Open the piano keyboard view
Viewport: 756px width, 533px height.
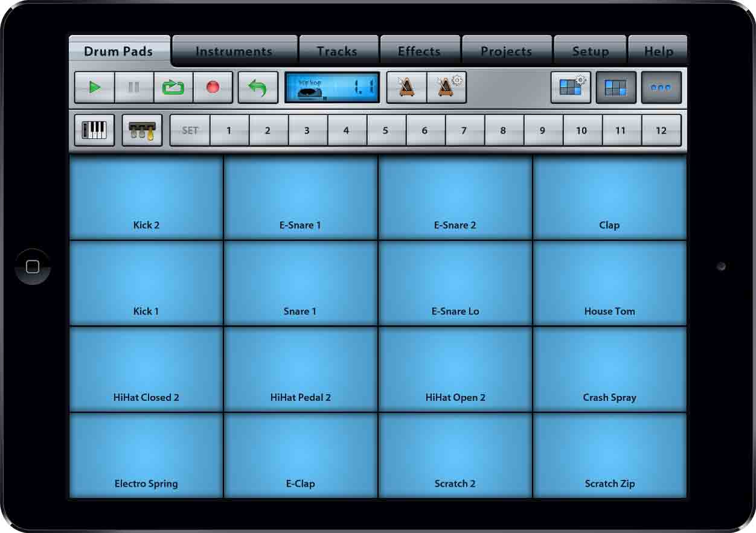pyautogui.click(x=94, y=130)
